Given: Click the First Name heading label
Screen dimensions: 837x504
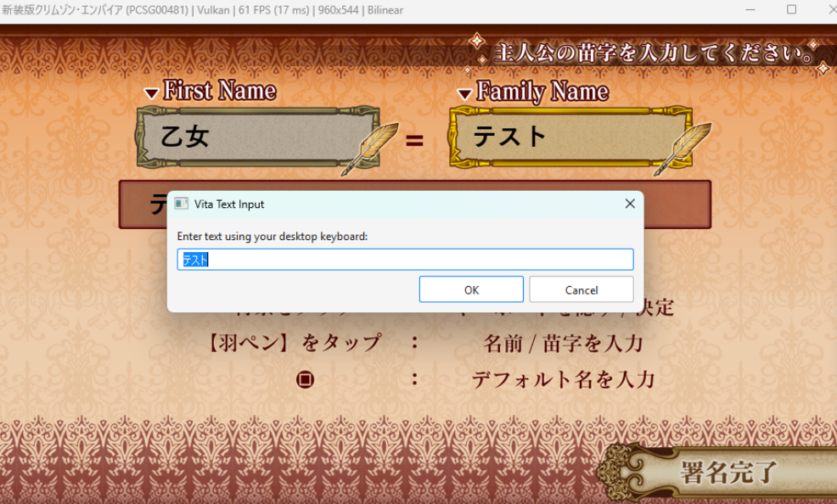Looking at the screenshot, I should click(220, 91).
